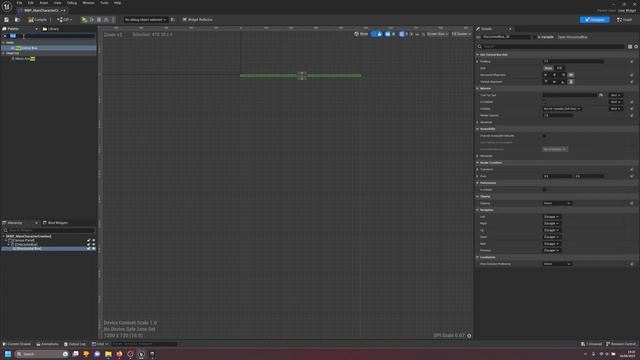Open the Details view options gear icon
The image size is (640, 360).
click(x=636, y=47)
